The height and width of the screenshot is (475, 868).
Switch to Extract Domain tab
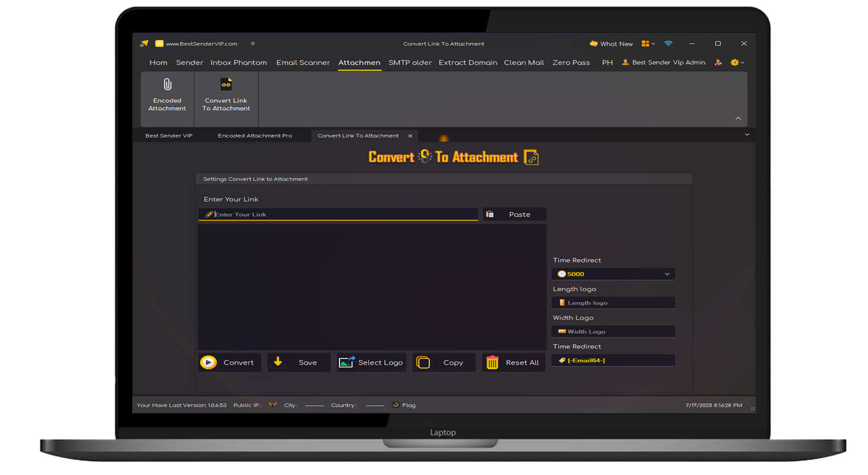click(x=468, y=63)
